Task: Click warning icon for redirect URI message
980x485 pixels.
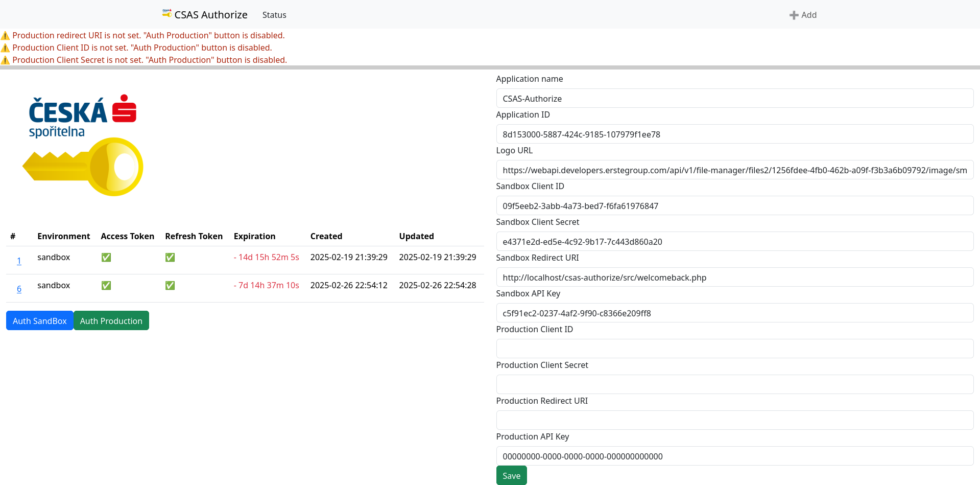Action: coord(5,36)
